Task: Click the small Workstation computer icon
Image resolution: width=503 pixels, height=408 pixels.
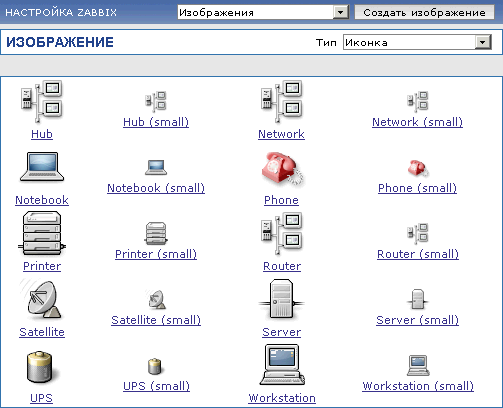Action: coord(418,365)
